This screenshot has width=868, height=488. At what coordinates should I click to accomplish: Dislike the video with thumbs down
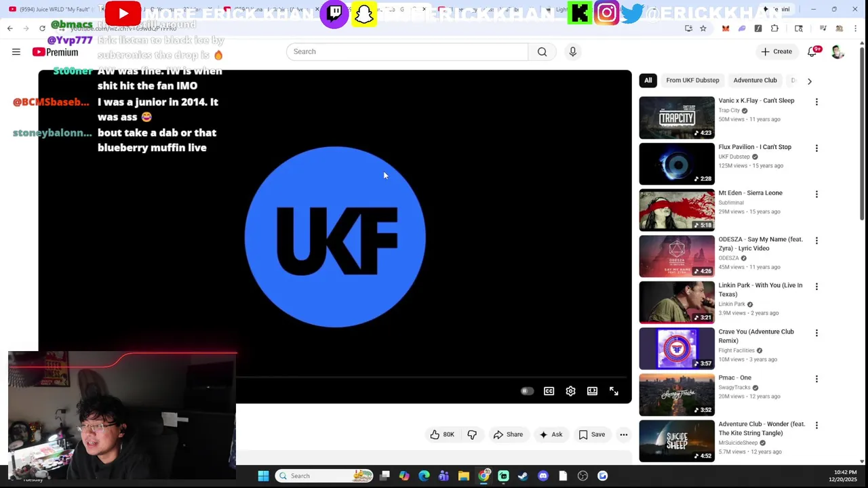(472, 434)
